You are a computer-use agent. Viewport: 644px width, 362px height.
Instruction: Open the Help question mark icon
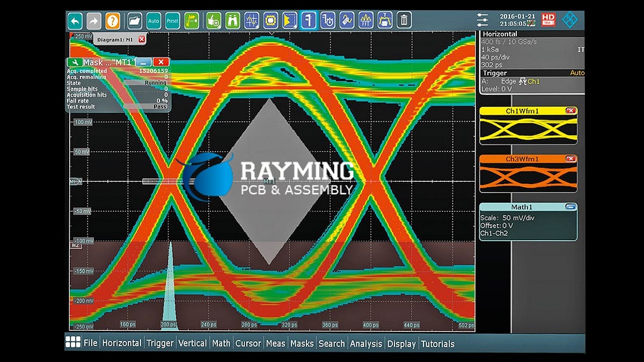112,20
